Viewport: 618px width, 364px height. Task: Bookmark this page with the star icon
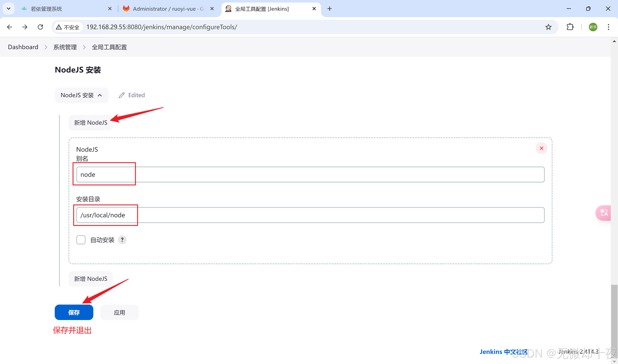pyautogui.click(x=548, y=27)
